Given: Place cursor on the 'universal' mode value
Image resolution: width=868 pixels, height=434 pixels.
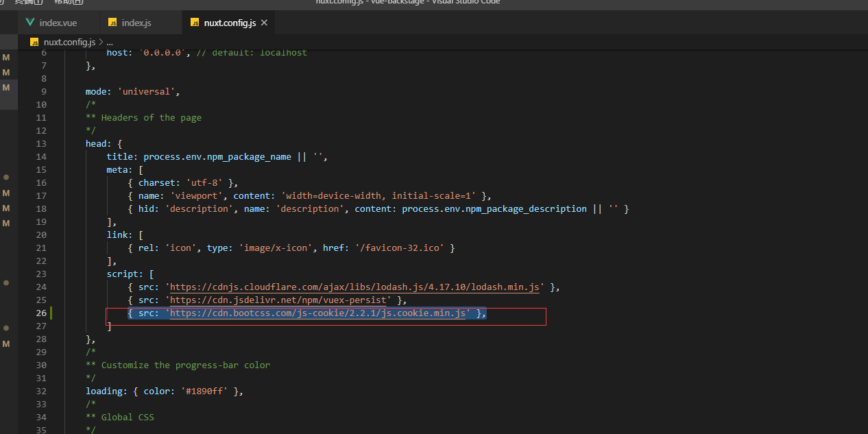Looking at the screenshot, I should click(148, 92).
